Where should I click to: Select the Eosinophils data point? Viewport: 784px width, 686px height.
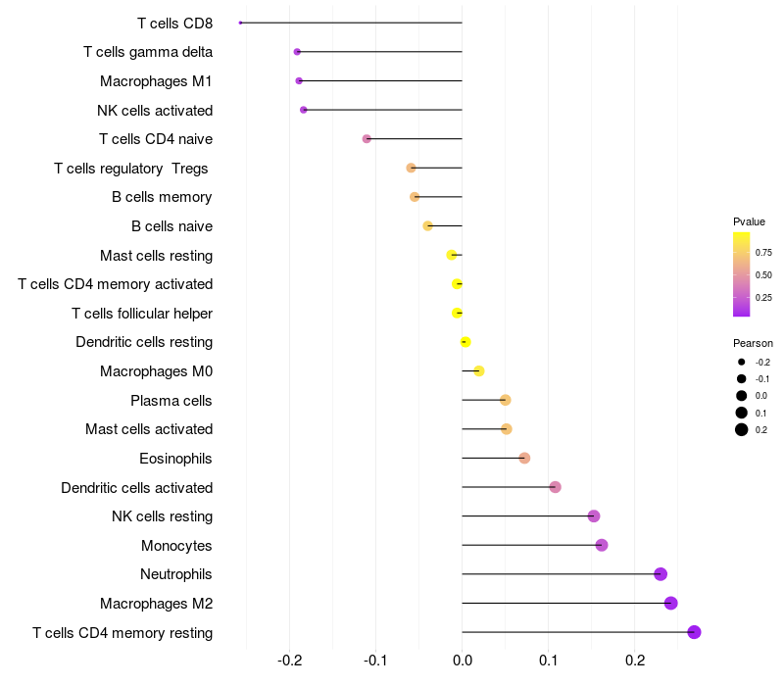[524, 458]
